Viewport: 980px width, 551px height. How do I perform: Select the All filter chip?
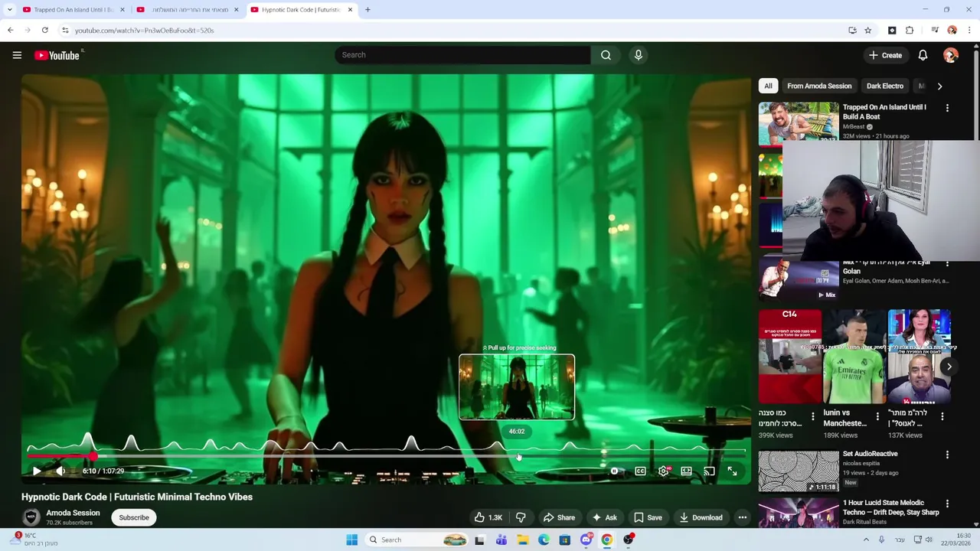(768, 86)
